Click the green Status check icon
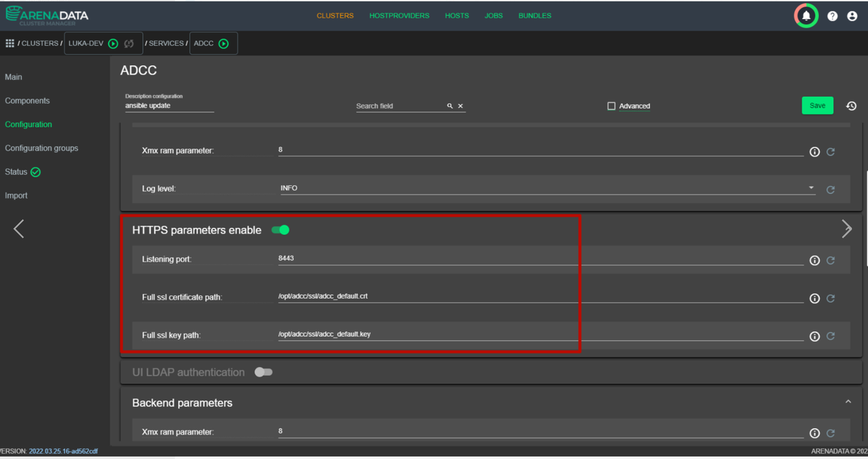868x459 pixels. pyautogui.click(x=35, y=172)
